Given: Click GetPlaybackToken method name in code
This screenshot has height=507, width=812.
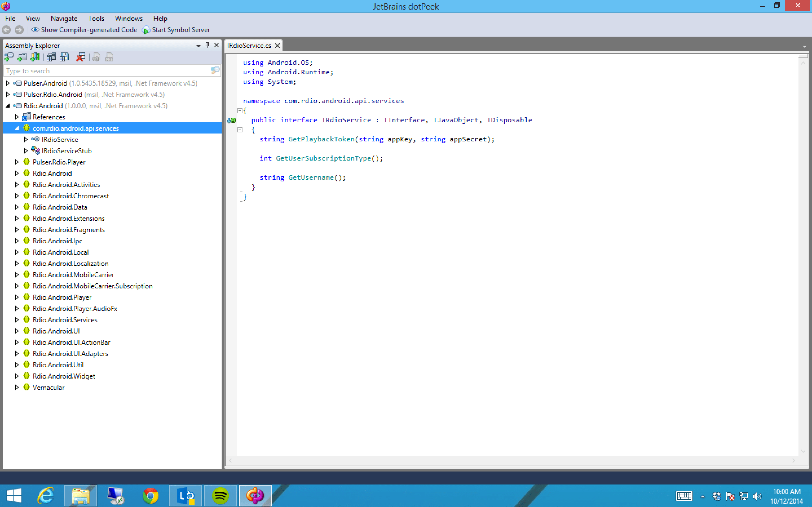Looking at the screenshot, I should [321, 139].
